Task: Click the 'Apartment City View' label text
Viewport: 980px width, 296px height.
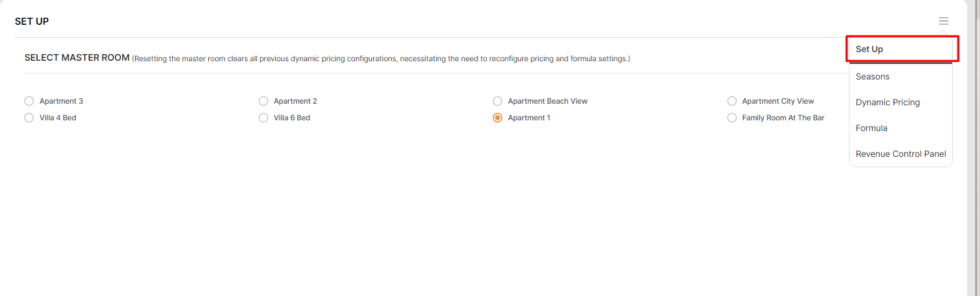Action: tap(778, 101)
